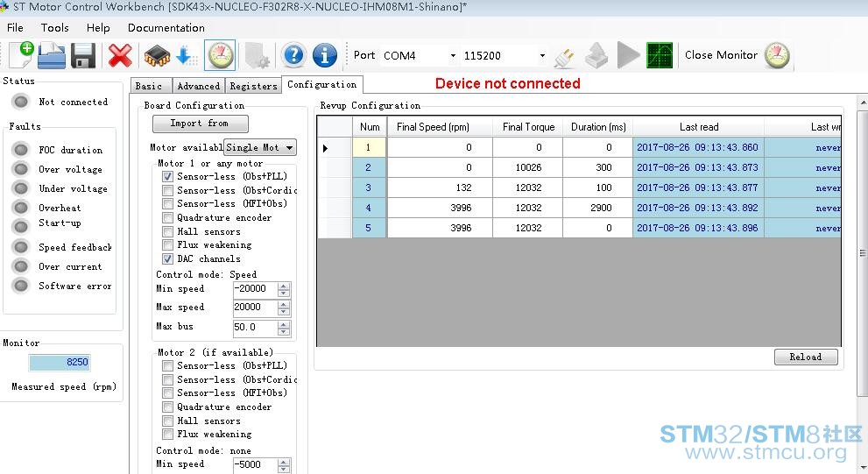Image resolution: width=868 pixels, height=474 pixels.
Task: Click the gray play start-motor icon
Action: [x=628, y=55]
